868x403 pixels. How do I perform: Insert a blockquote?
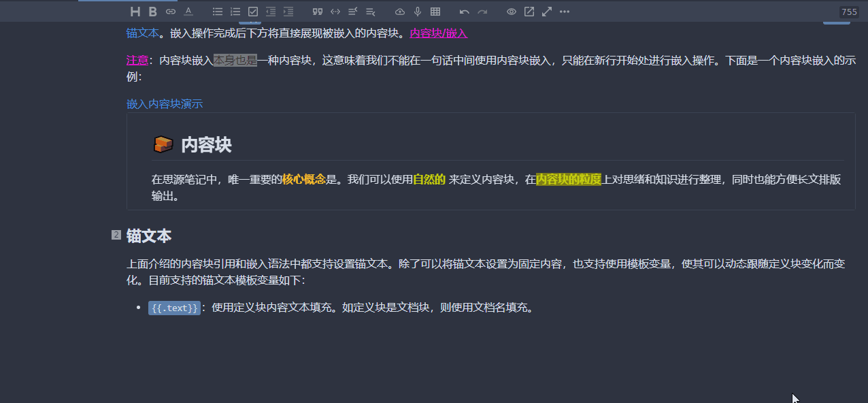317,12
